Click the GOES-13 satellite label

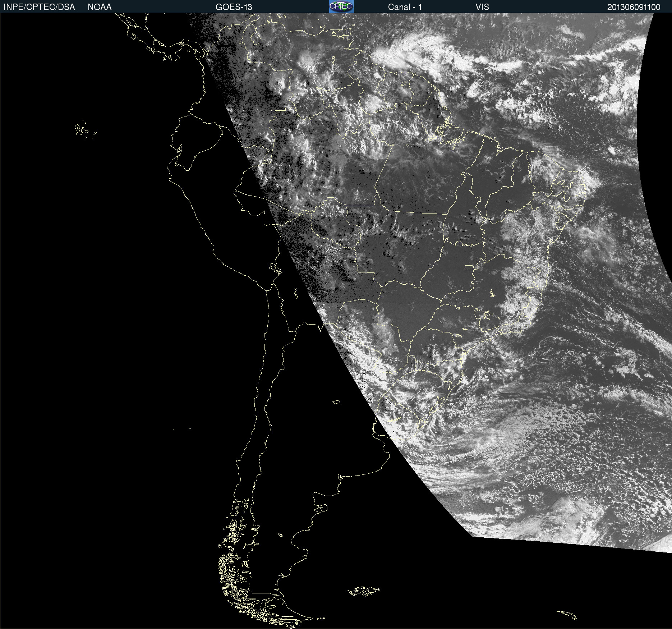(234, 7)
